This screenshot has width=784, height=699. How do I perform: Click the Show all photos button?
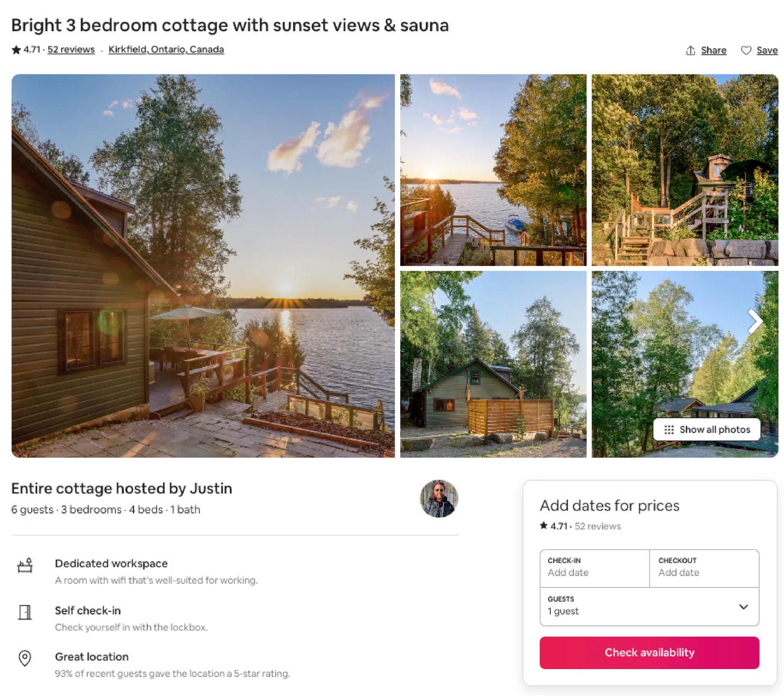pos(707,429)
